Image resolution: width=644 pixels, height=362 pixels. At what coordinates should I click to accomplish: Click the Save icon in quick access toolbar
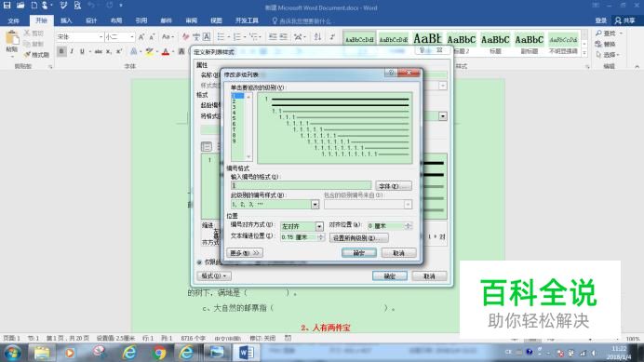(7, 6)
